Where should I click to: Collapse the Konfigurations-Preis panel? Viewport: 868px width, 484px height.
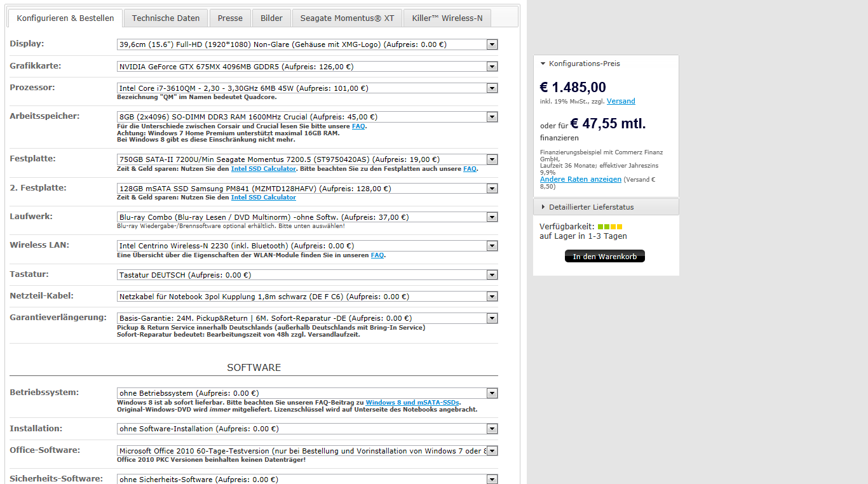[584, 64]
